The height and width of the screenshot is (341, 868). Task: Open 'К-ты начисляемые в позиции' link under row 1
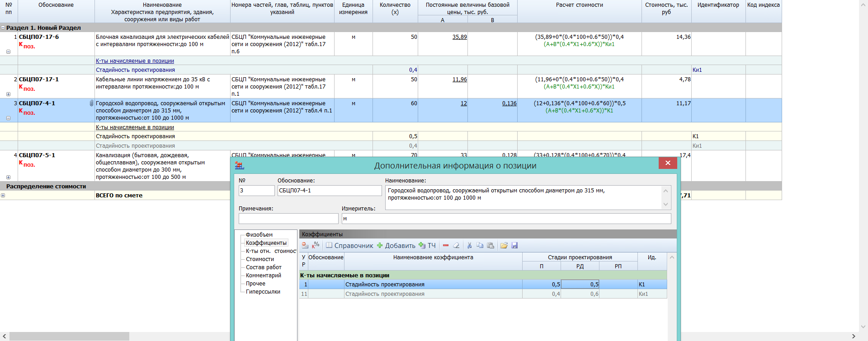point(135,61)
